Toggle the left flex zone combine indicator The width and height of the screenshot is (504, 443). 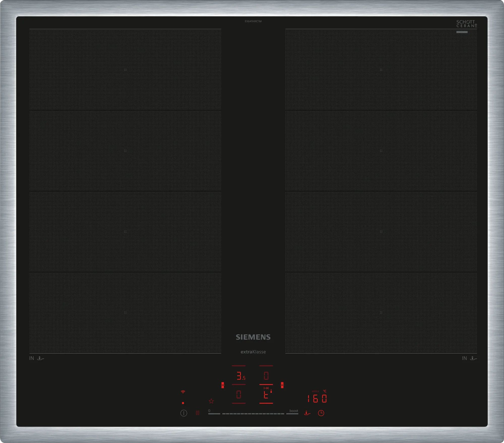tap(223, 385)
